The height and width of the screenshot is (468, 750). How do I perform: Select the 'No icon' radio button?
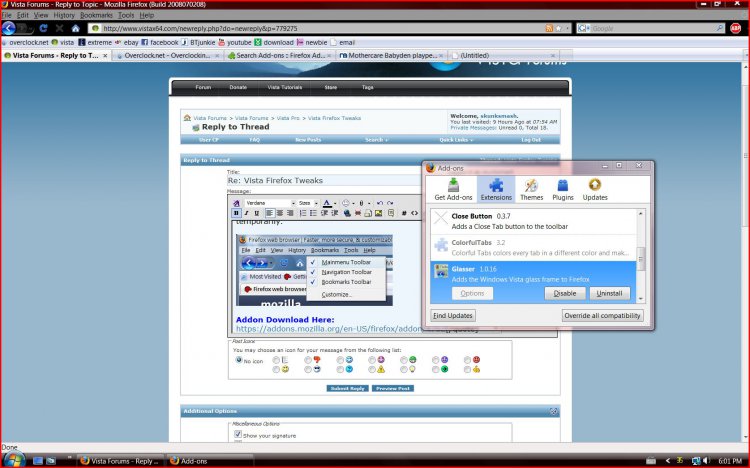coord(239,360)
